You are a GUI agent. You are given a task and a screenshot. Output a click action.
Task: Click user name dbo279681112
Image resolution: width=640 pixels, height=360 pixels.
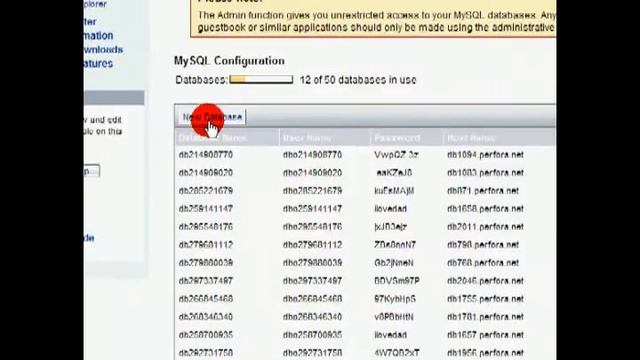click(312, 244)
